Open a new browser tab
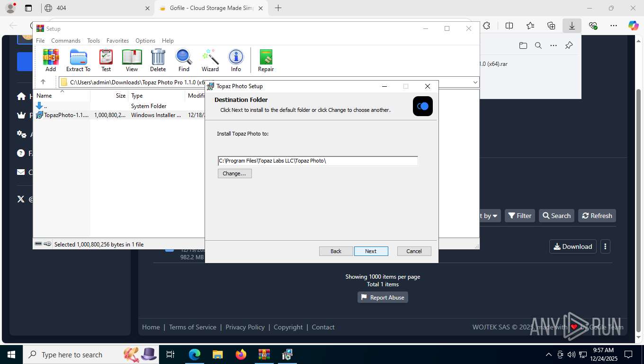Image resolution: width=644 pixels, height=364 pixels. coord(278,8)
